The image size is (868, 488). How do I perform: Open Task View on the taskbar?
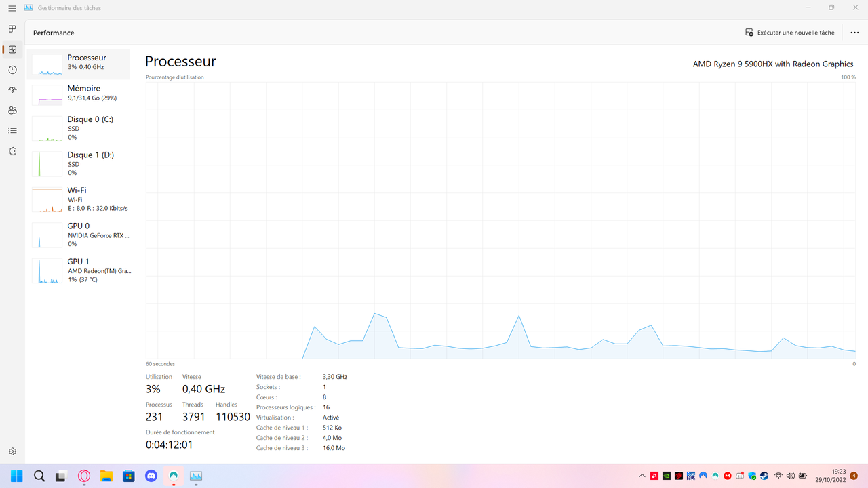click(x=61, y=476)
